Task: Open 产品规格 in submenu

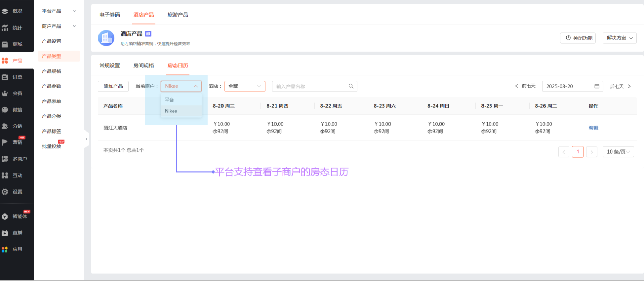Action: (x=52, y=71)
